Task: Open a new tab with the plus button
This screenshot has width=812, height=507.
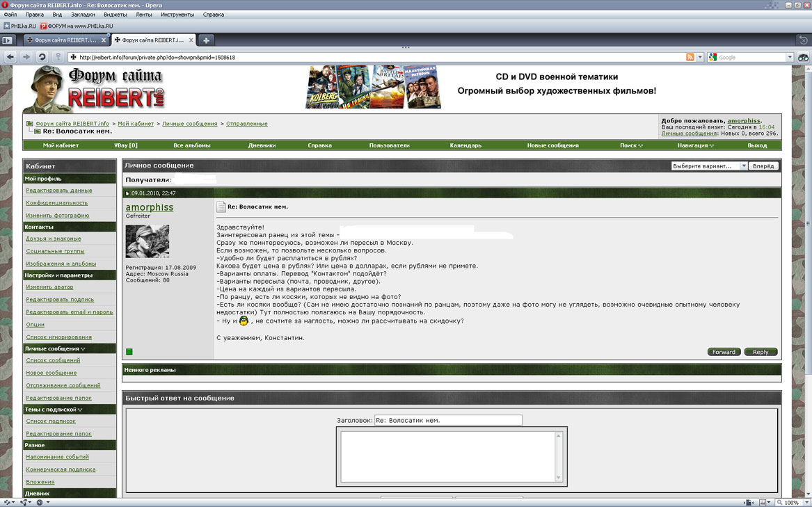Action: 206,40
